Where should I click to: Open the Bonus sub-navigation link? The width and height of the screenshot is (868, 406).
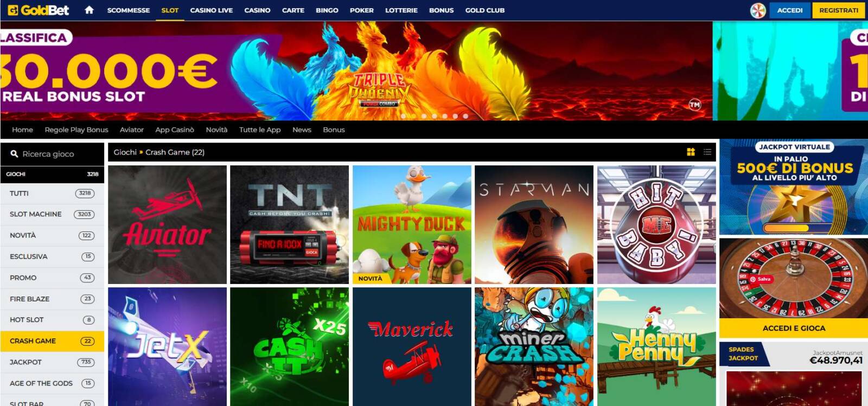pos(334,130)
